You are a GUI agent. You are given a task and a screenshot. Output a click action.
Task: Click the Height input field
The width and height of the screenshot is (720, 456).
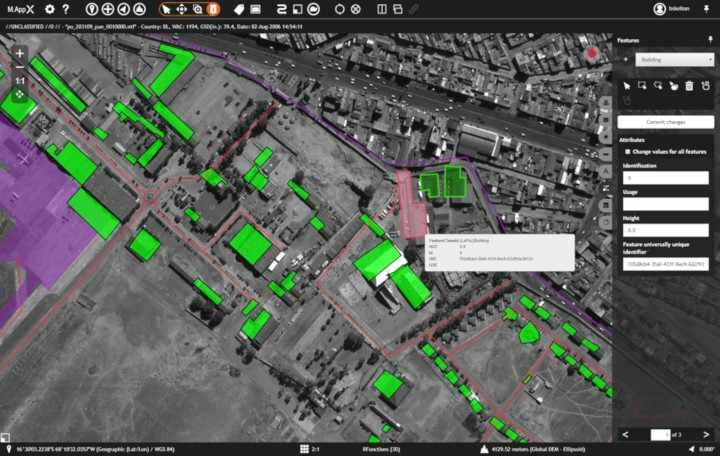click(665, 230)
